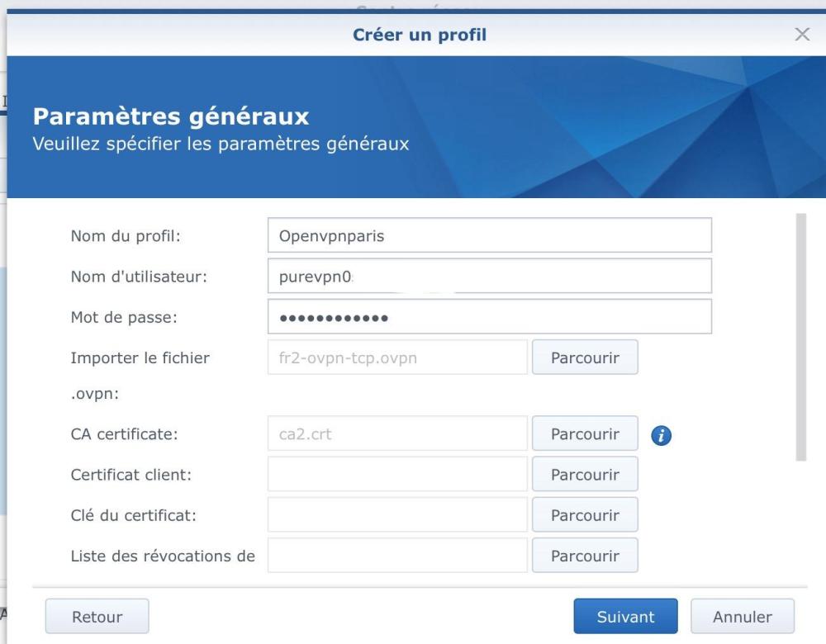Click the .ovpn file name field
Screen dimensions: 826x644
[x=396, y=358]
